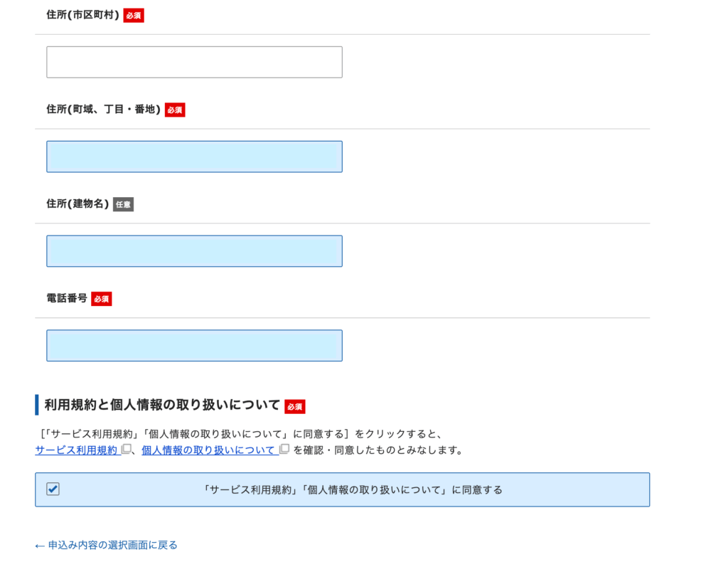Focus the 住所(町域、丁目・番地) text field
728x562 pixels.
pos(194,157)
